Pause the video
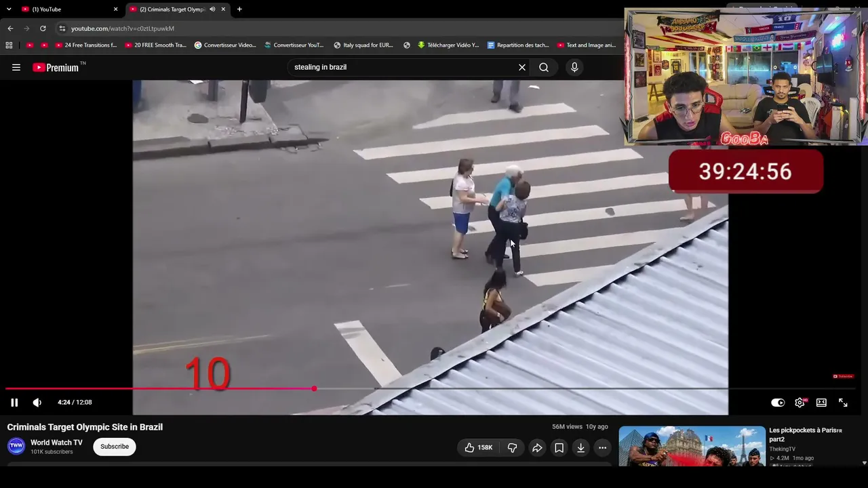This screenshot has width=868, height=488. (x=14, y=403)
